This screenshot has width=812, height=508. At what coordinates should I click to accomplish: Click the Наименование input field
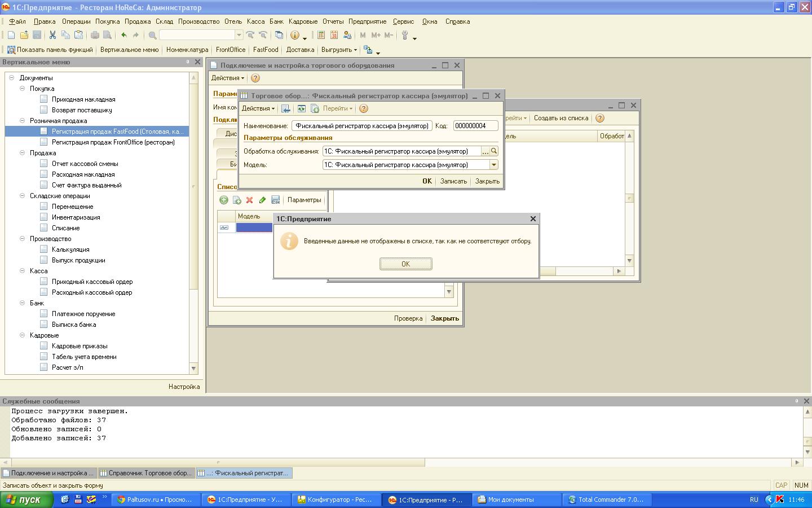coord(361,126)
